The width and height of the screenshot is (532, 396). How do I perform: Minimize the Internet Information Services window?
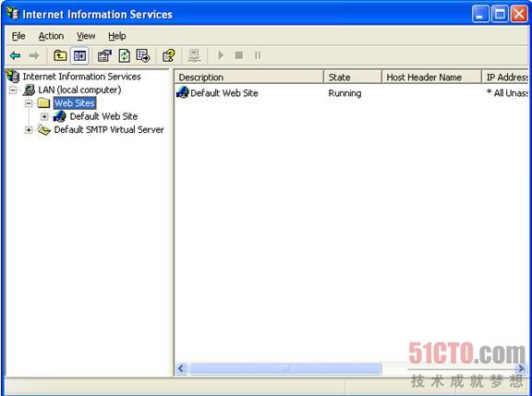coord(480,14)
